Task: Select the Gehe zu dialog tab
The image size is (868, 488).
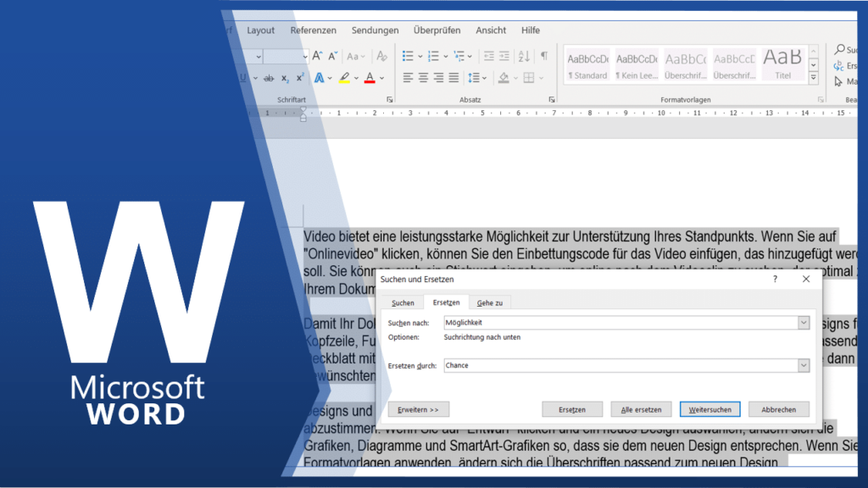Action: 489,302
